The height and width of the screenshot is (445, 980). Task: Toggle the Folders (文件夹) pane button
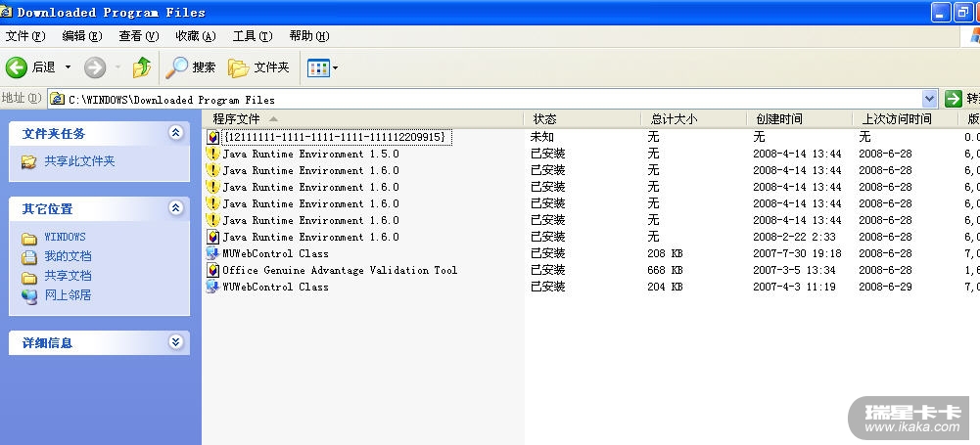click(x=258, y=67)
